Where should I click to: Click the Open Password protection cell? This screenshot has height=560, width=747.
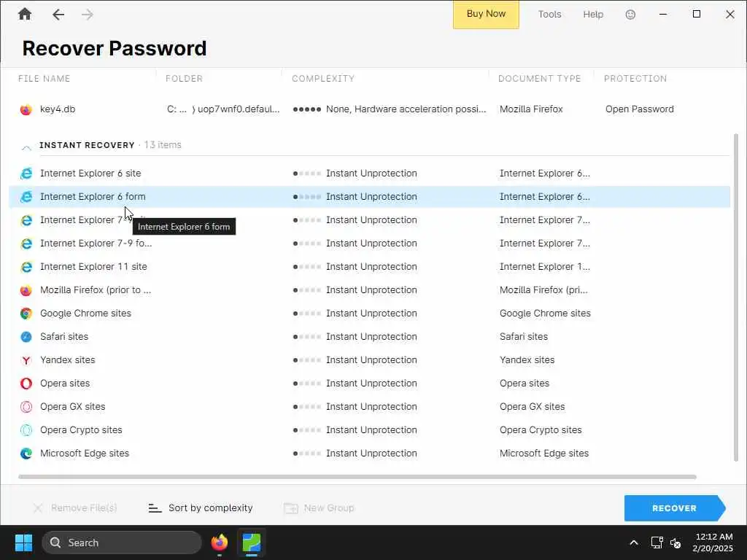[x=639, y=109]
